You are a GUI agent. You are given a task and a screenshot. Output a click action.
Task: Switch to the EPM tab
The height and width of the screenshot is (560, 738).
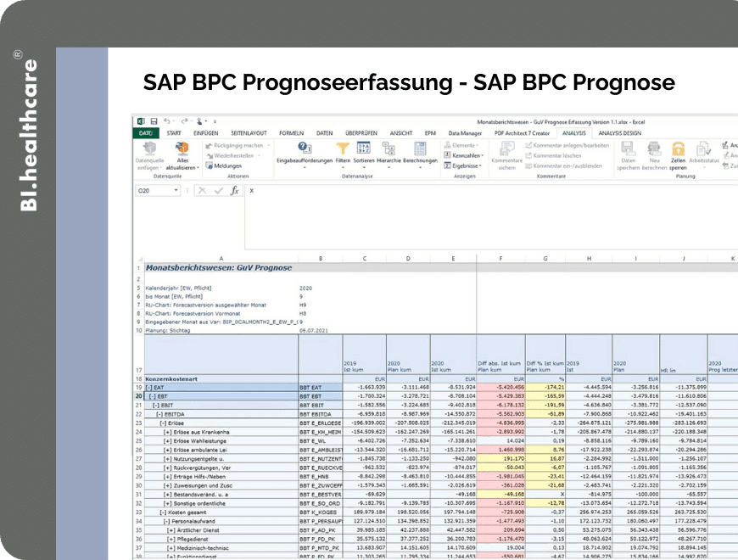[x=430, y=133]
